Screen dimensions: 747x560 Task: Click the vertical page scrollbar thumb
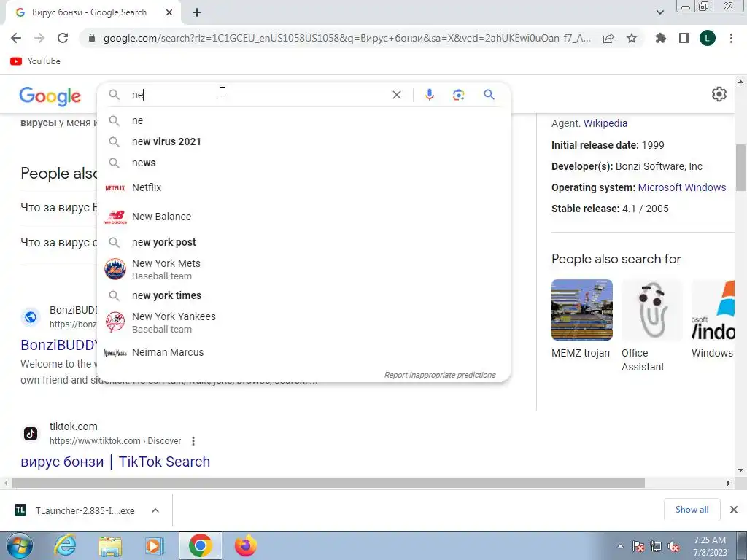pos(741,167)
